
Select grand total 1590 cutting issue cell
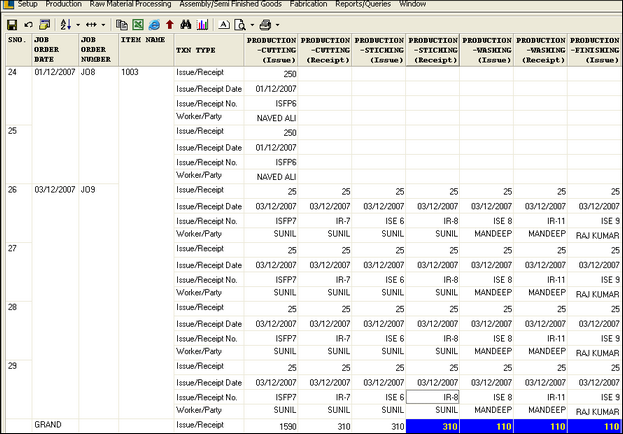271,426
